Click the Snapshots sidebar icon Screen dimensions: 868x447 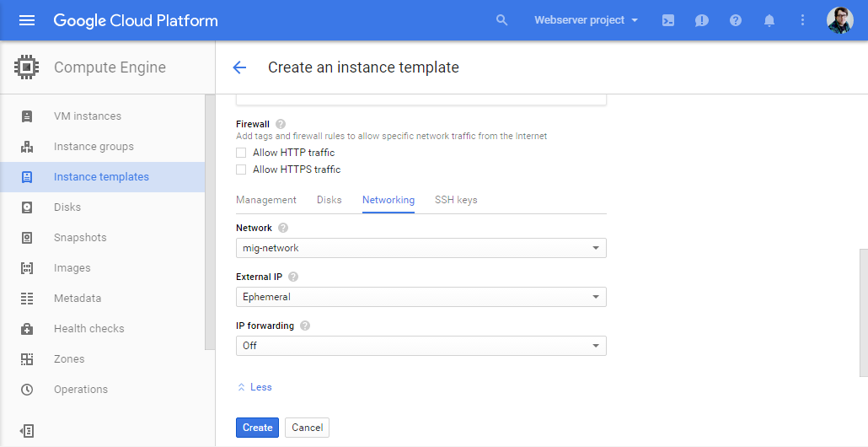(x=27, y=238)
